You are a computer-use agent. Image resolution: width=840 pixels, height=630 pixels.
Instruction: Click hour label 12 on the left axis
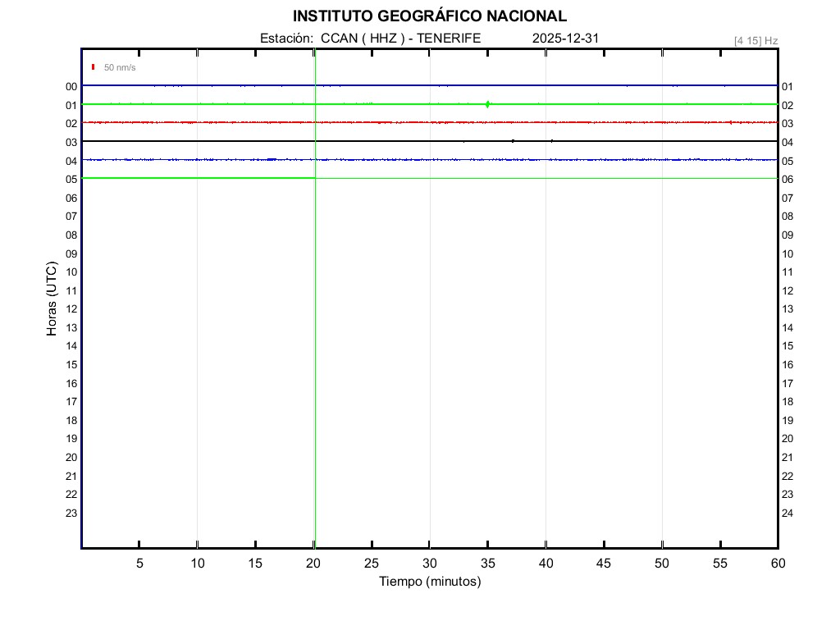[71, 309]
